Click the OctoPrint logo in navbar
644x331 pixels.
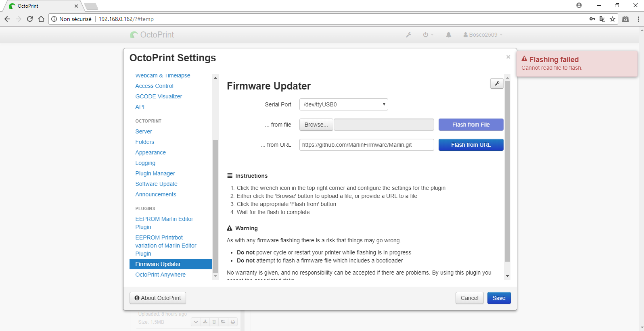coord(152,35)
